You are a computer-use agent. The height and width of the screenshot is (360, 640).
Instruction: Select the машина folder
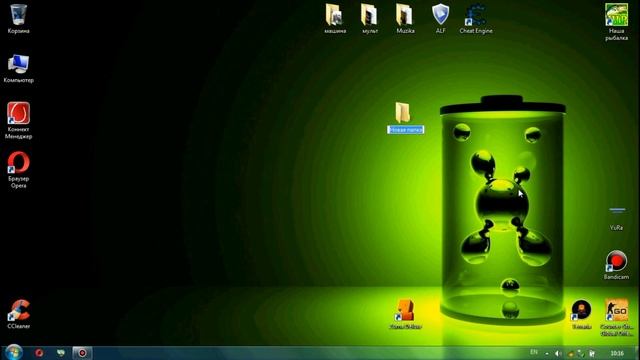coord(335,19)
